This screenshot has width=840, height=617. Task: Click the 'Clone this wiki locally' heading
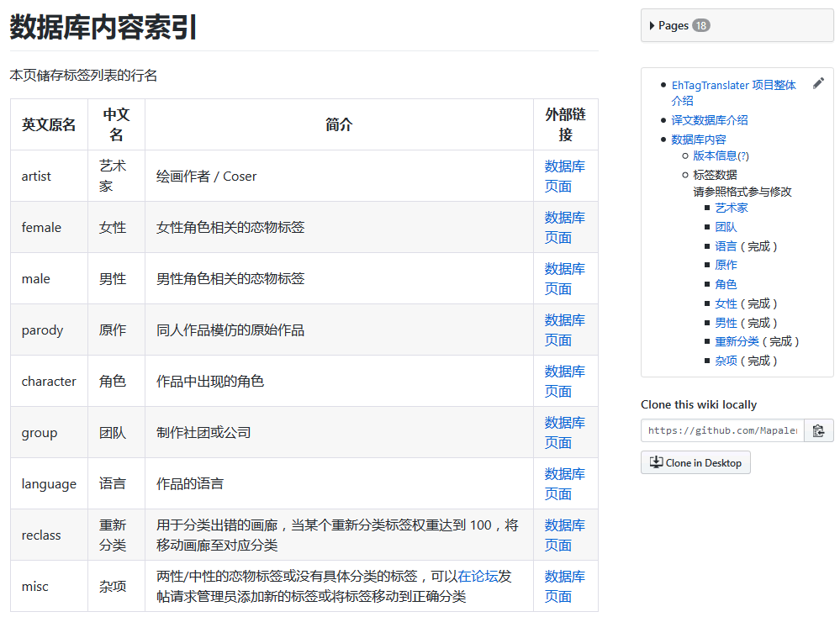coord(699,405)
